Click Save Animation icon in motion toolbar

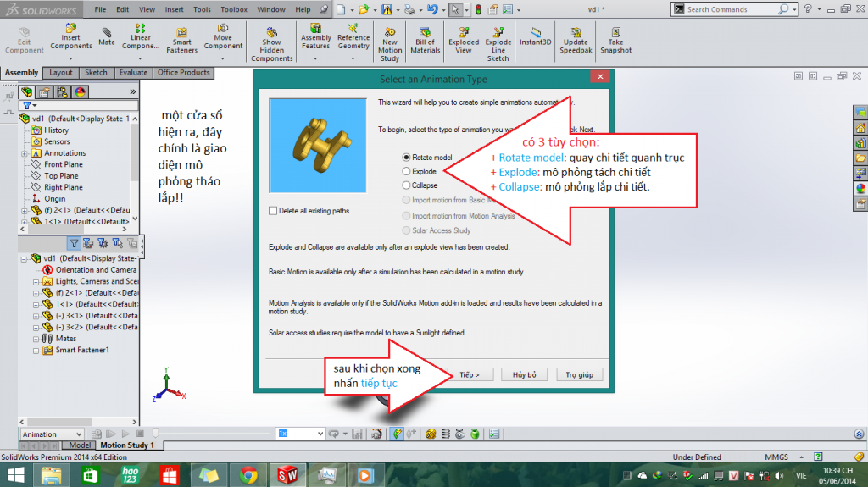pyautogui.click(x=357, y=434)
